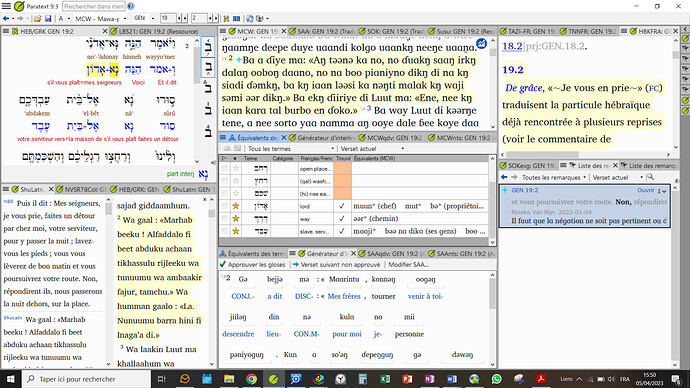Toggle the gold star for the 'way' term
This screenshot has width=690, height=388.
236,219
